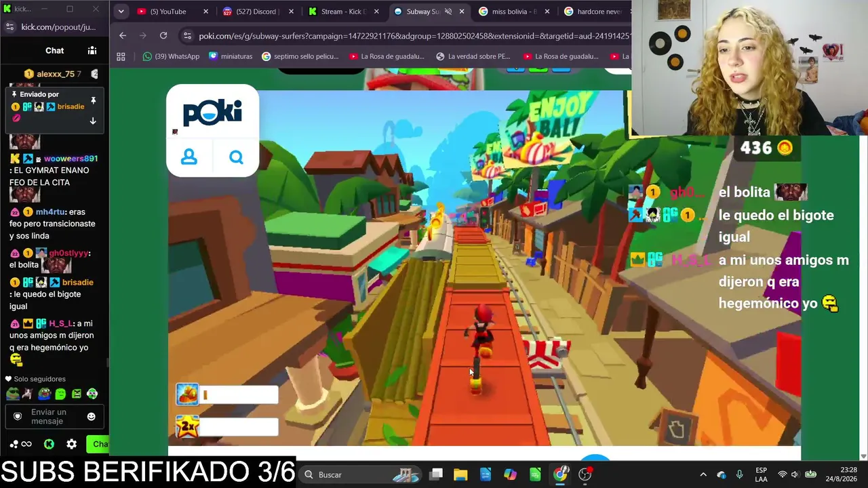Image resolution: width=868 pixels, height=488 pixels.
Task: Close the Subway Surfers tab
Action: [462, 12]
